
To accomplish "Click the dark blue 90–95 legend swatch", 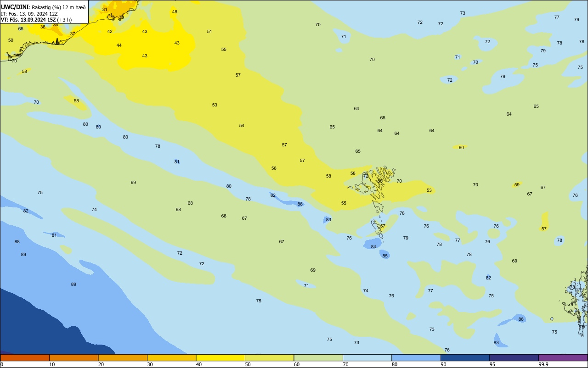I will pos(465,357).
